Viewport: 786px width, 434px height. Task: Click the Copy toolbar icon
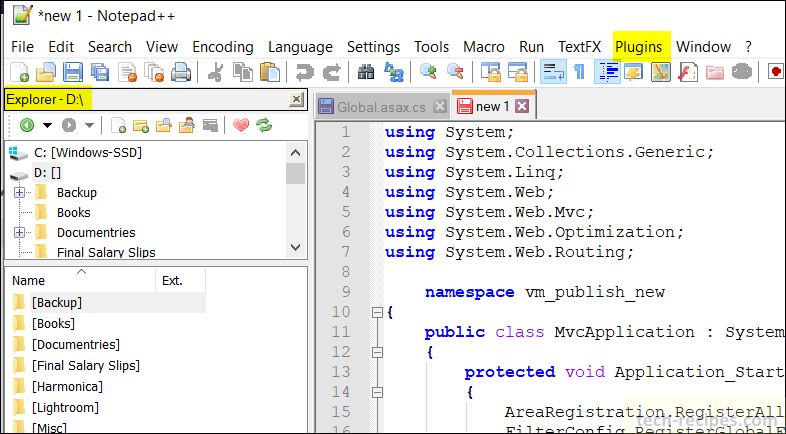(244, 72)
